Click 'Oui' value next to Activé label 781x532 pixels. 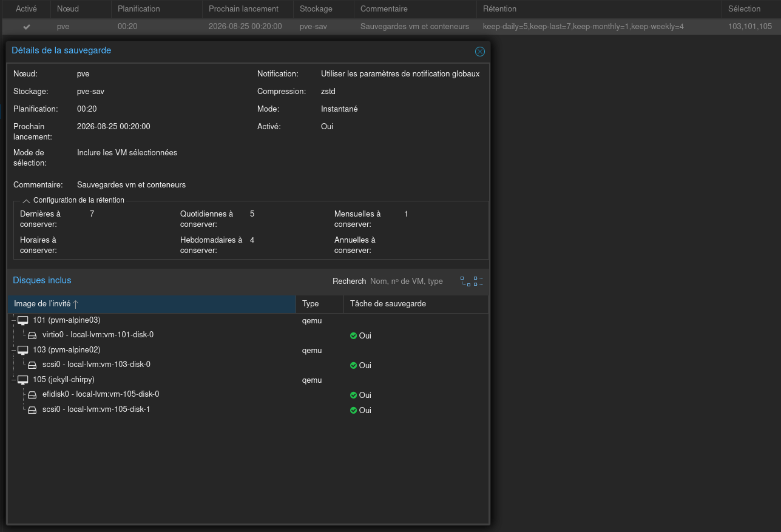coord(327,127)
